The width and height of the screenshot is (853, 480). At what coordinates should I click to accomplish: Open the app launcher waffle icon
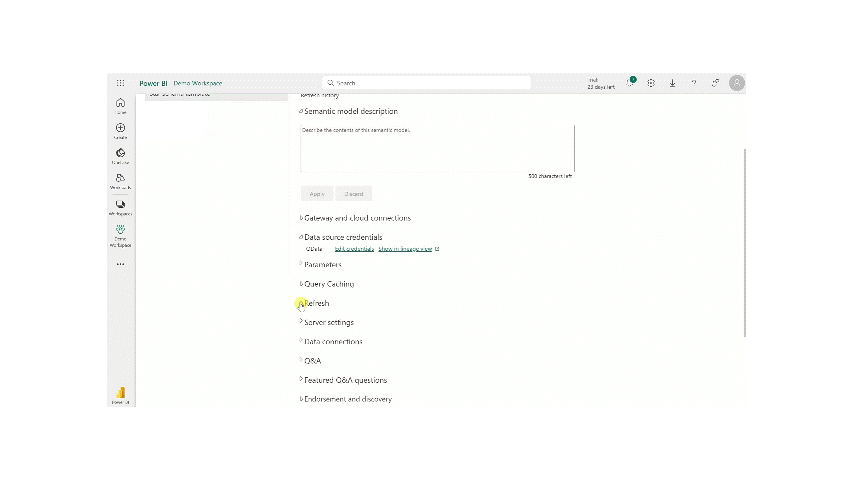click(x=120, y=83)
